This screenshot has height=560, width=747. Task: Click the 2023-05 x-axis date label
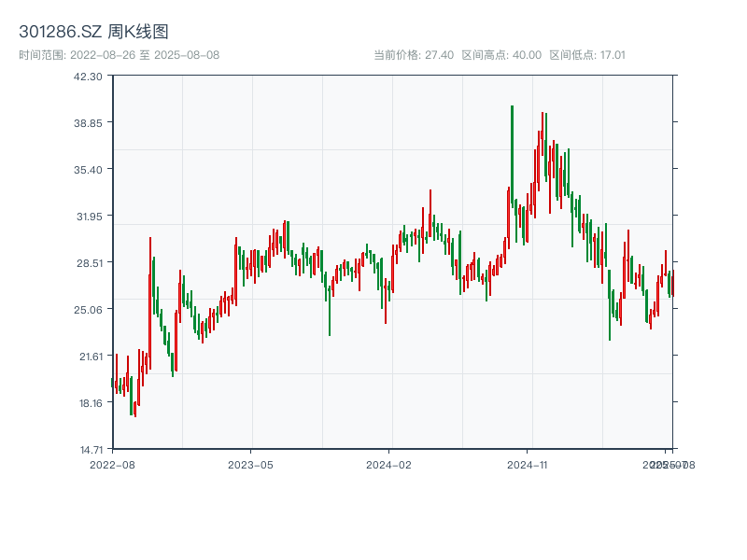pyautogui.click(x=251, y=464)
